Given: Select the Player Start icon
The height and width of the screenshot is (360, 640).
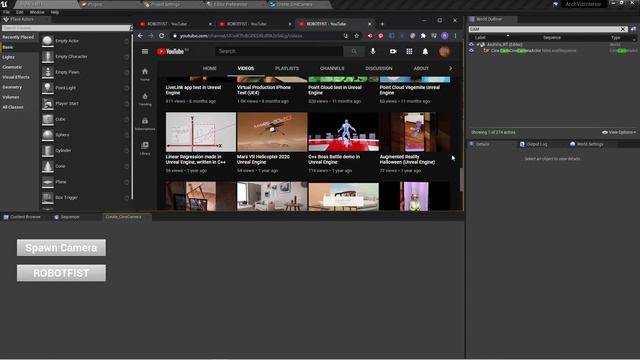Looking at the screenshot, I should pyautogui.click(x=48, y=104).
